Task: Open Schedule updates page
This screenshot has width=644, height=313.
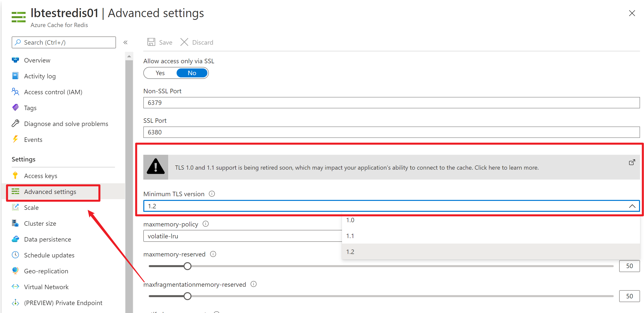Action: point(49,255)
